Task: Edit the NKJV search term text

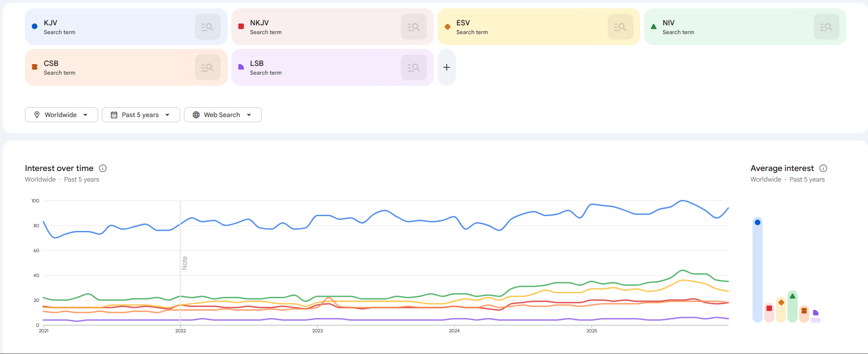Action: [x=259, y=23]
